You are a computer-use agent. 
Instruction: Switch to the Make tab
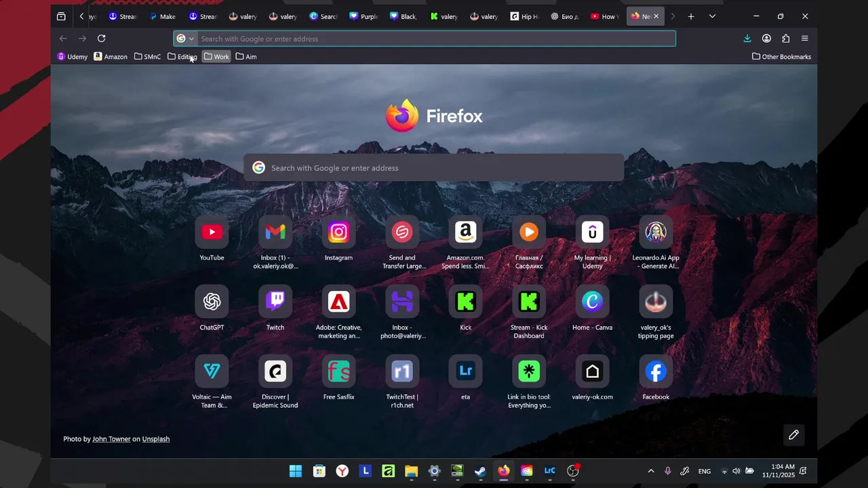point(163,16)
